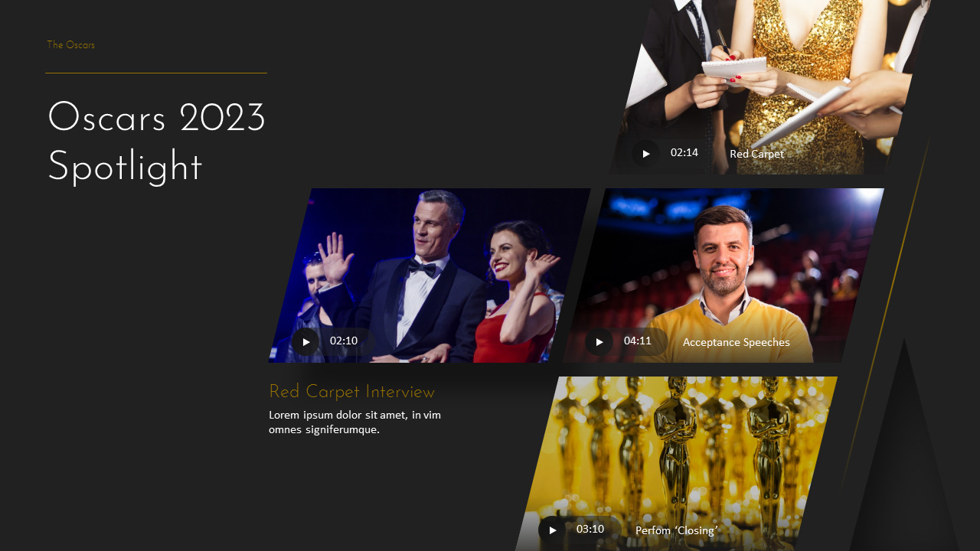Click the 02:10 time badge

click(344, 341)
